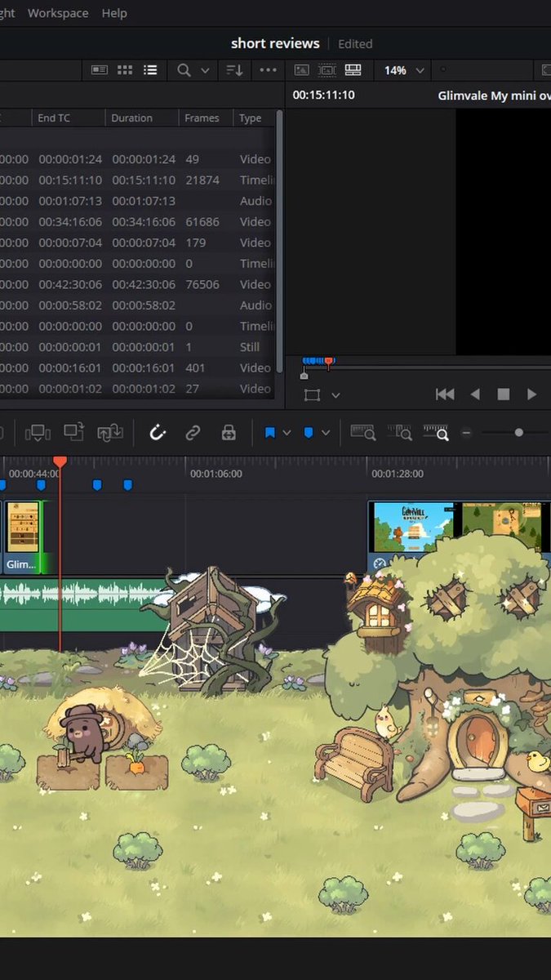Open the three-dot media pool options menu
The image size is (551, 980).
coord(268,70)
